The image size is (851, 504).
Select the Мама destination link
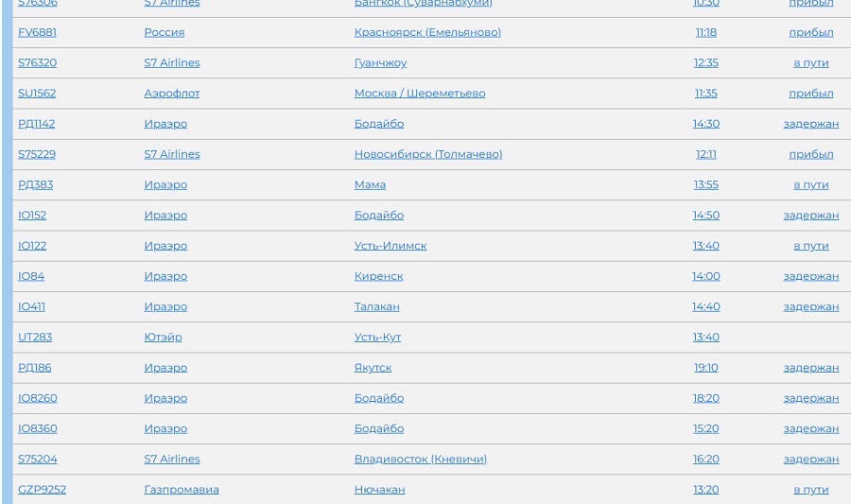370,184
